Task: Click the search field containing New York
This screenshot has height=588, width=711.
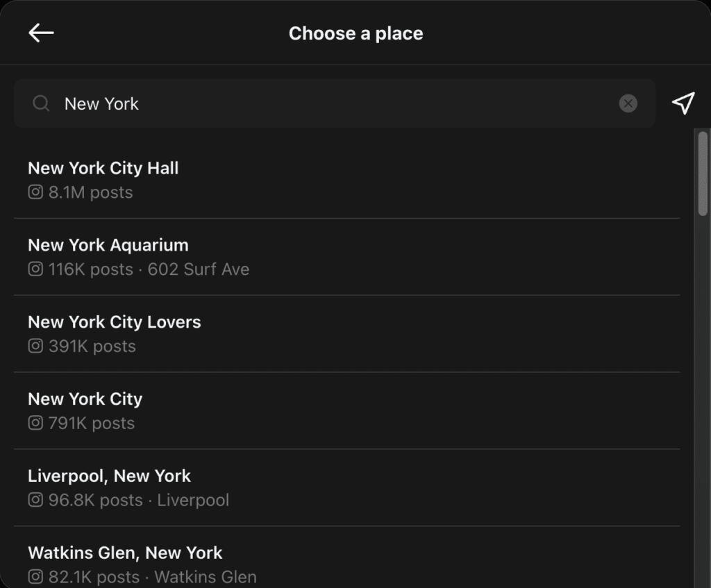Action: click(335, 103)
